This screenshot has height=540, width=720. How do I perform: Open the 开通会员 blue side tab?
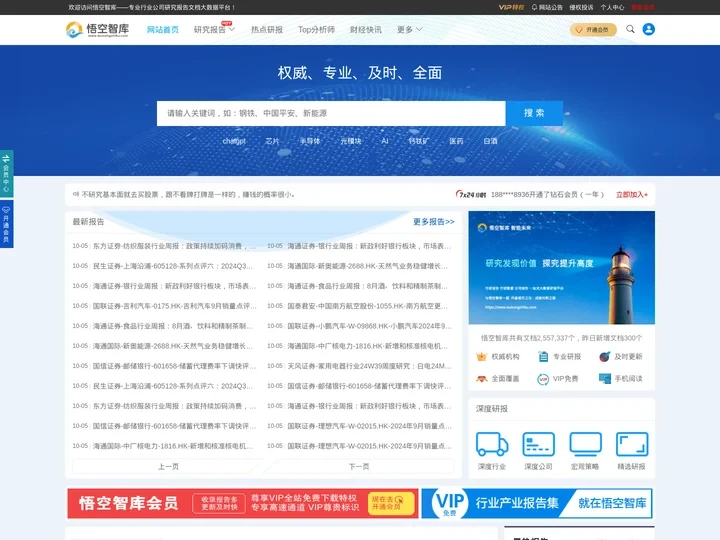click(x=6, y=224)
